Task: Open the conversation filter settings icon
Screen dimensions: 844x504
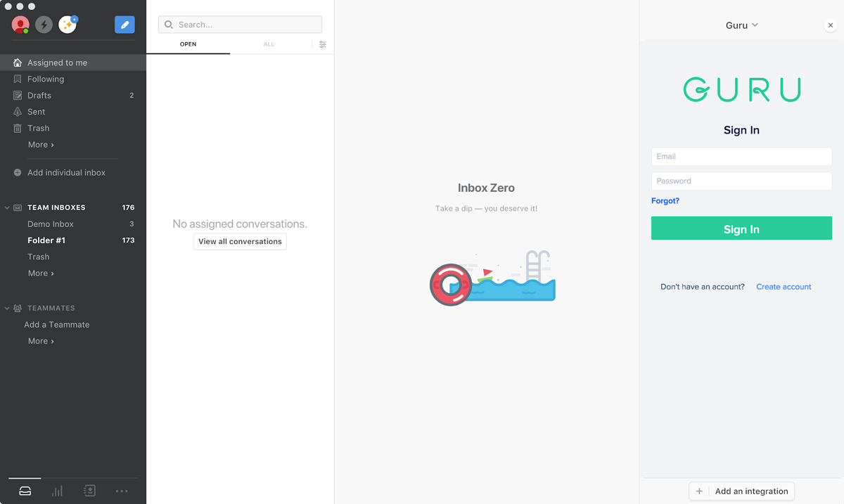Action: (322, 44)
